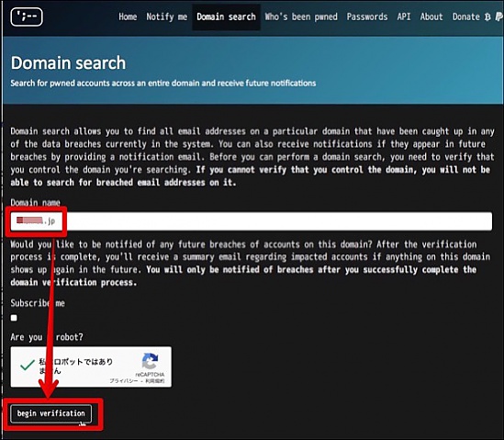Viewport: 504px width, 440px height.
Task: Click the subtitle about searching pwned accounts
Action: coord(163,84)
